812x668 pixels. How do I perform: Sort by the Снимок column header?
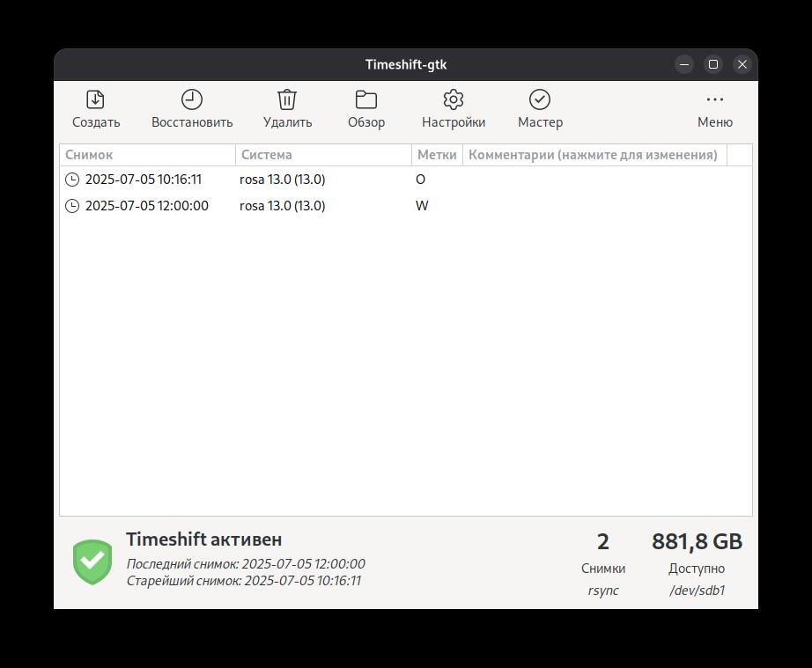coord(147,155)
